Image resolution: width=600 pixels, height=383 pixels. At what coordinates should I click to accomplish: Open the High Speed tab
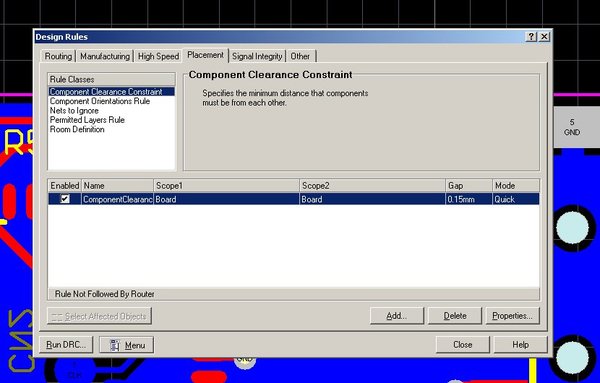pyautogui.click(x=158, y=56)
